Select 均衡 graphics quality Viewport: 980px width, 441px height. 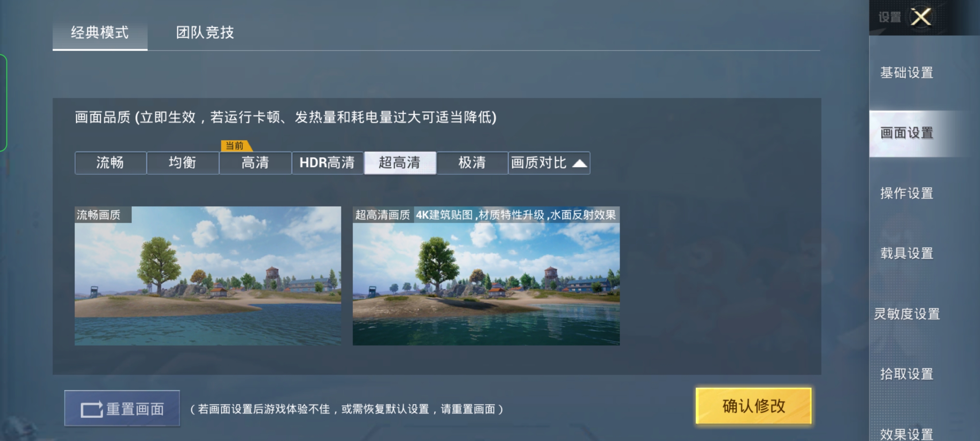(183, 163)
